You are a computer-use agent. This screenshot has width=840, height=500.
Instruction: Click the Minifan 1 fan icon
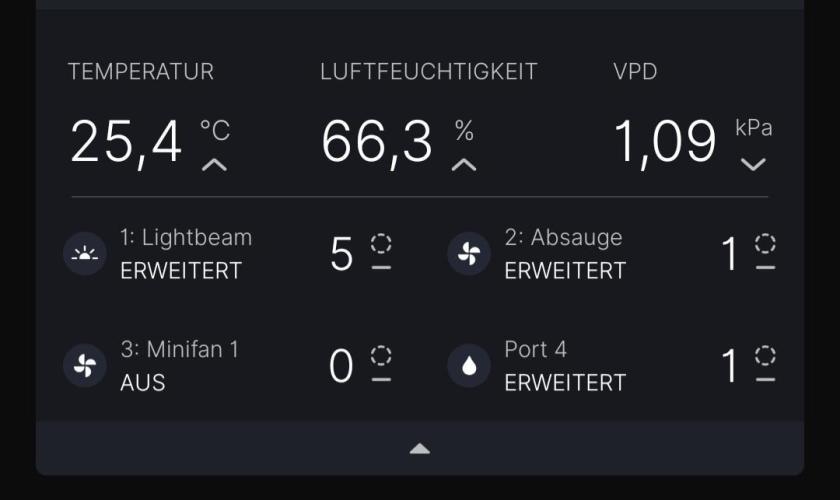point(85,366)
